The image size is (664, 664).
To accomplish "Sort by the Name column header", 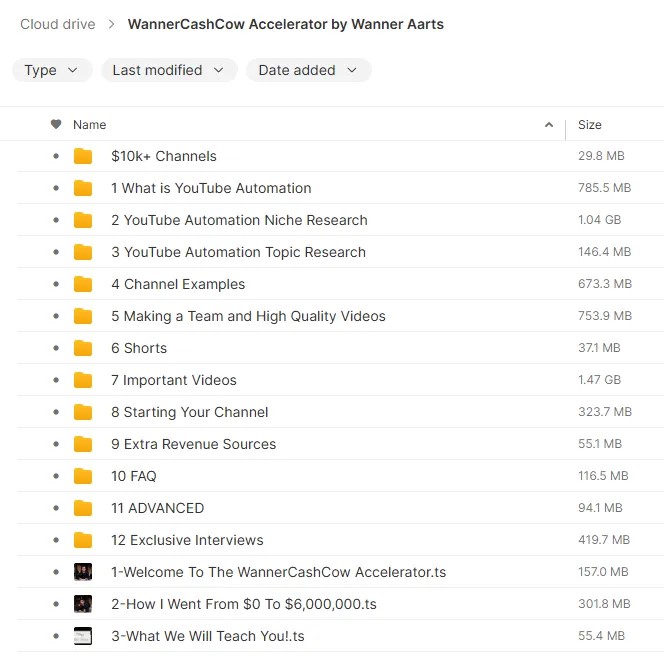I will 89,124.
